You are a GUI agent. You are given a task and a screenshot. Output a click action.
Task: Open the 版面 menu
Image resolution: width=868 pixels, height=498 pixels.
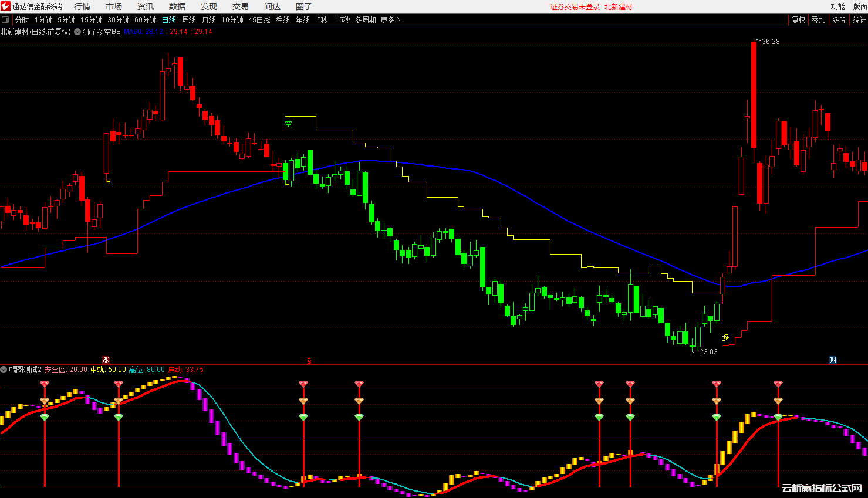(860, 6)
